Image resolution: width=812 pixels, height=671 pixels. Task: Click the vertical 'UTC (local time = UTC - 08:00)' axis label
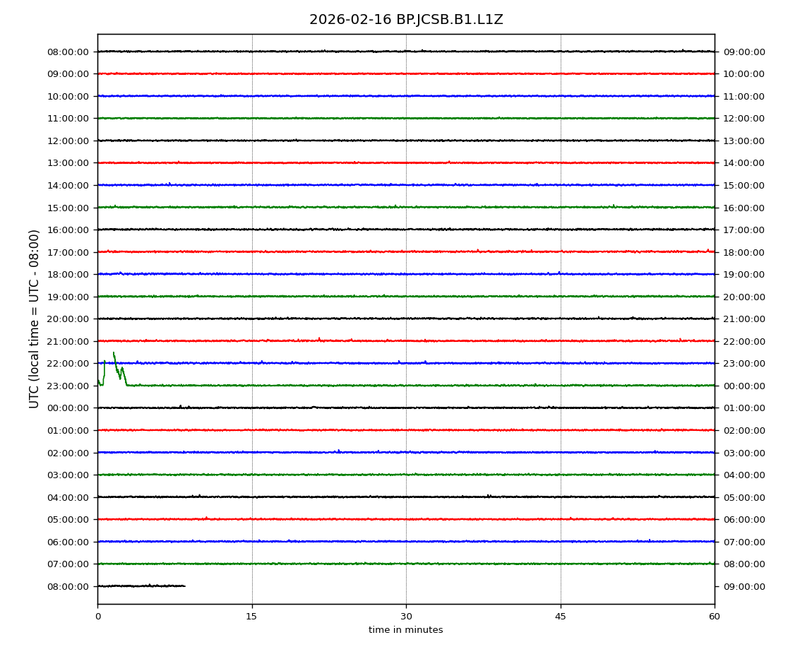click(35, 319)
